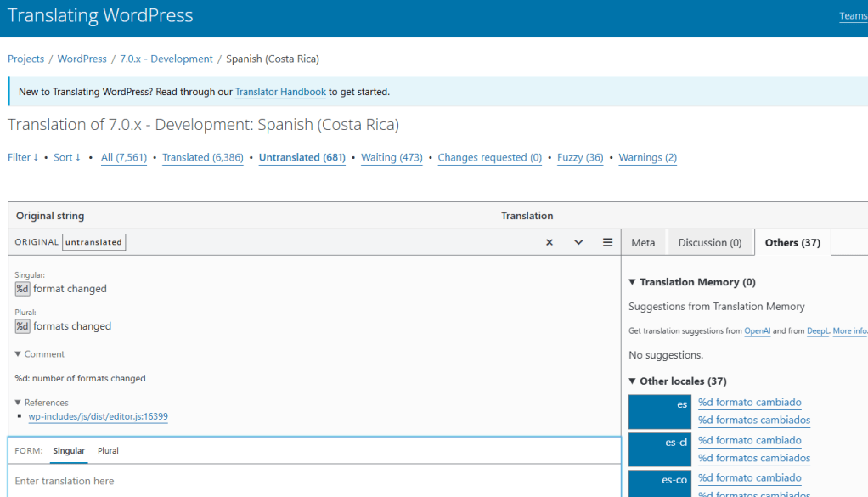868x497 pixels.
Task: Select the Others (37) tab
Action: click(792, 243)
